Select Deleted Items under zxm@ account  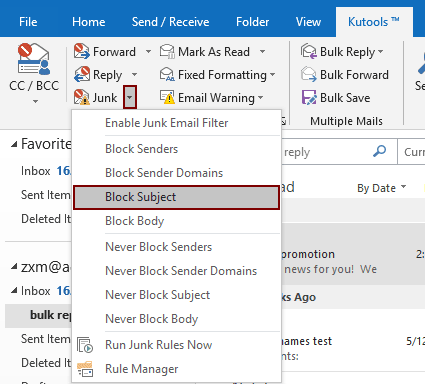(x=46, y=363)
